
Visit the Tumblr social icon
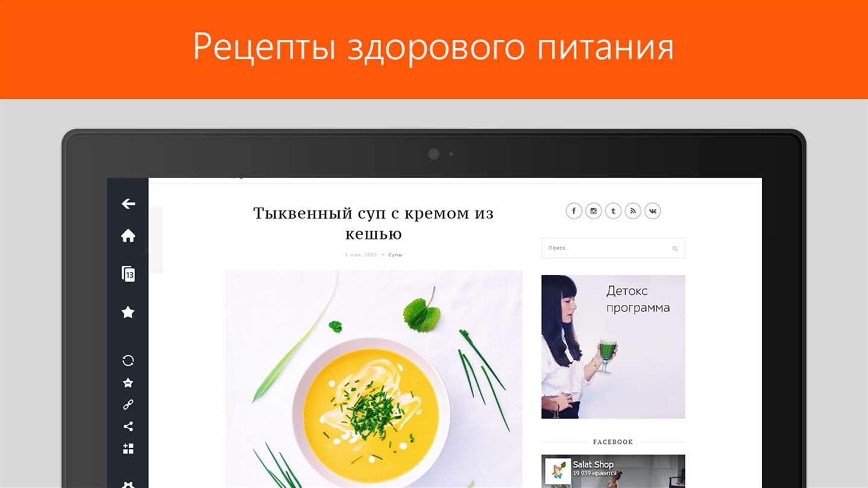pos(613,211)
